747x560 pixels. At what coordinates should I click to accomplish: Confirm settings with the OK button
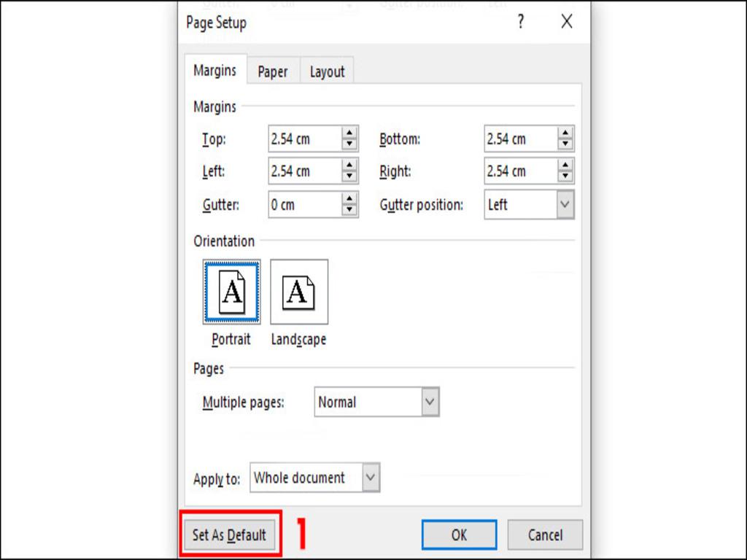[459, 534]
